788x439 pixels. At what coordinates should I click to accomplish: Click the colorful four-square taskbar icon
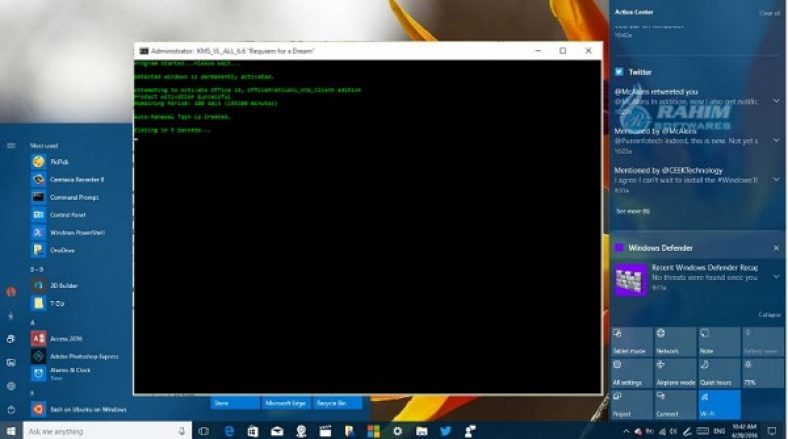point(373,431)
